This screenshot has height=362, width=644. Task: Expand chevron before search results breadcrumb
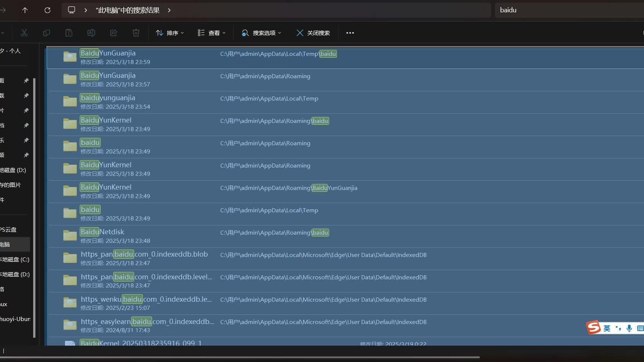(86, 10)
